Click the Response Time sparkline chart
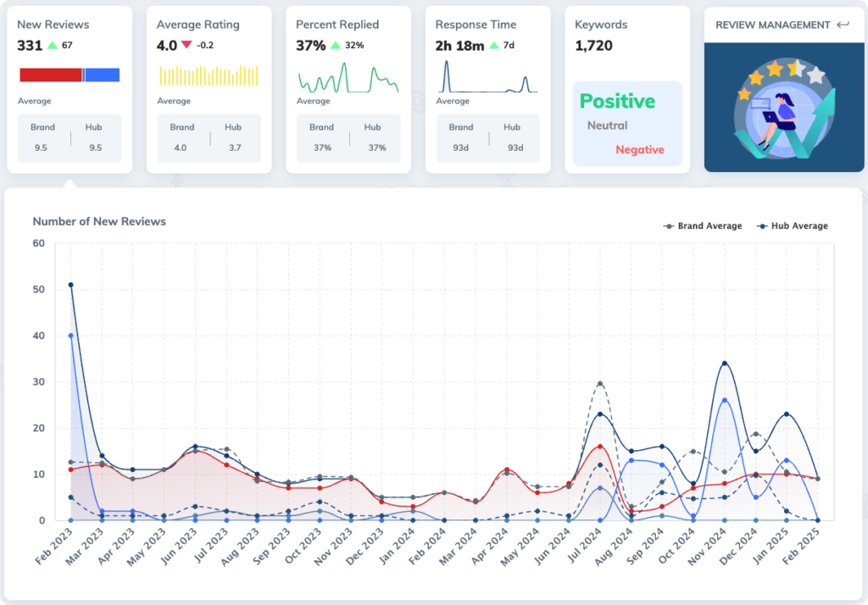Screen dimensions: 868x605 487,78
